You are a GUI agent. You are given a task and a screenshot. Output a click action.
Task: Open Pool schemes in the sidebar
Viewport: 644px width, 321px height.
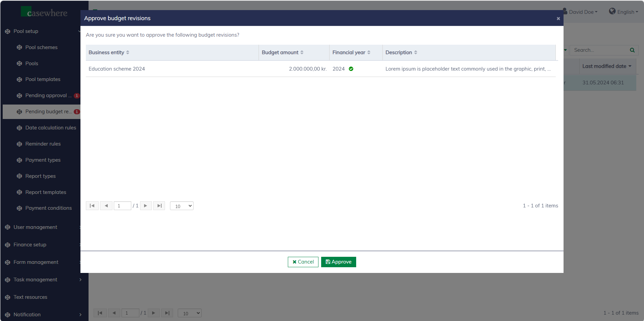pos(41,47)
